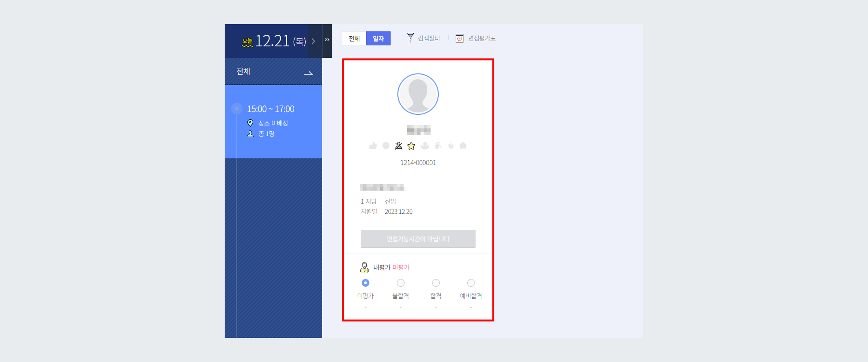Viewport: 868px width, 362px height.
Task: Select the 15:00 ~ 17:00 time slot
Action: click(x=273, y=122)
